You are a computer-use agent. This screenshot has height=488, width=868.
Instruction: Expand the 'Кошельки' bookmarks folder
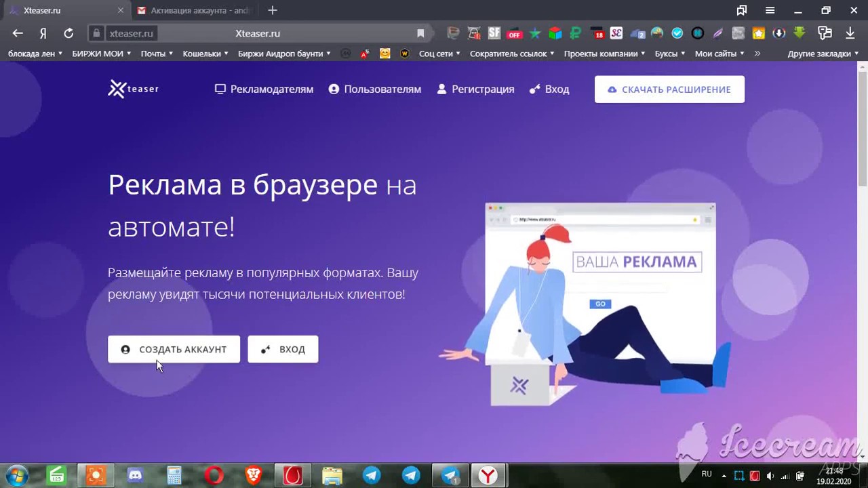(x=205, y=54)
